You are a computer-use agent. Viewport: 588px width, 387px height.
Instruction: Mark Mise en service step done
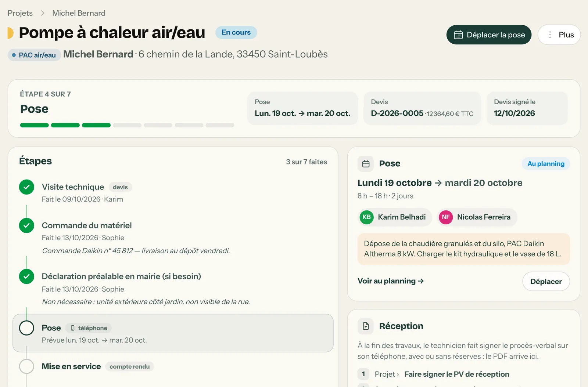(x=26, y=366)
